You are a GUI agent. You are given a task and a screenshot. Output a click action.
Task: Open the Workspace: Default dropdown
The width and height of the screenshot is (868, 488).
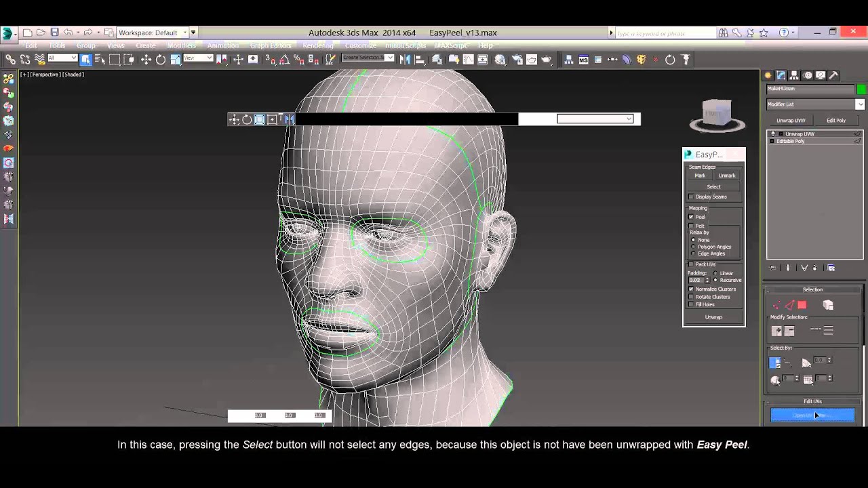pyautogui.click(x=153, y=33)
